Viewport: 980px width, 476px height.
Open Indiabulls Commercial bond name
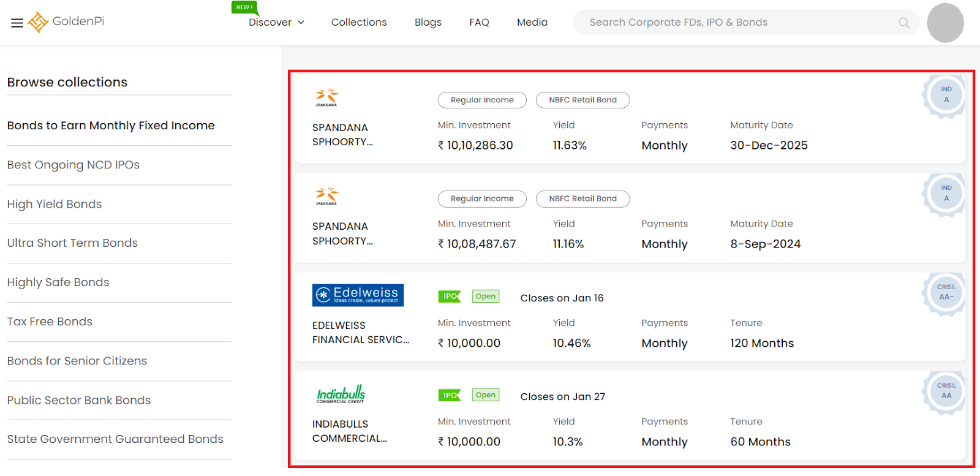[x=350, y=431]
